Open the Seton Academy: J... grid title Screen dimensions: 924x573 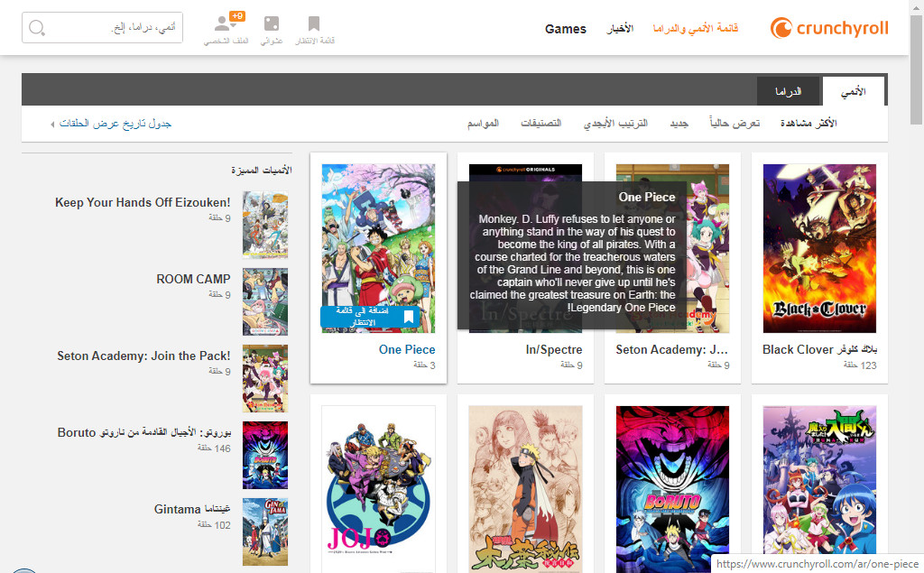[671, 349]
